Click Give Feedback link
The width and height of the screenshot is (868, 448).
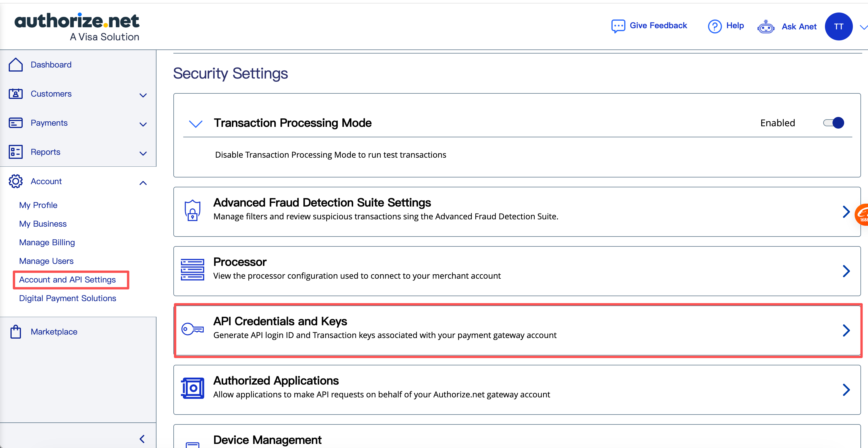[658, 26]
